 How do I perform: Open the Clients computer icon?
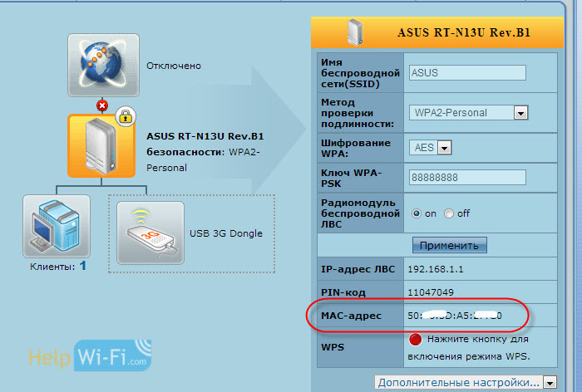tap(56, 225)
